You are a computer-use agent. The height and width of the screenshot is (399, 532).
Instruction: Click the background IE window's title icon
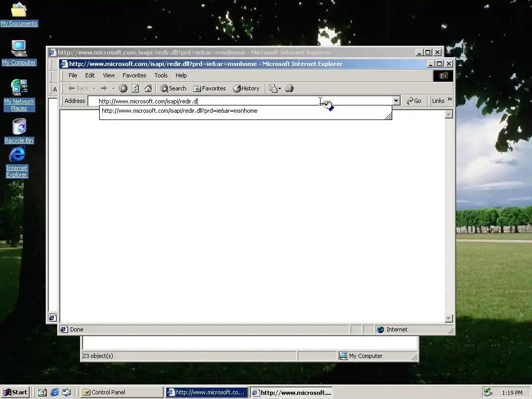pos(52,52)
